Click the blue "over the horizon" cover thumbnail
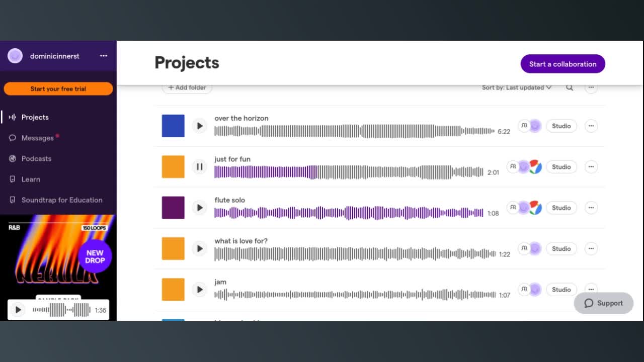The height and width of the screenshot is (362, 644). [173, 126]
